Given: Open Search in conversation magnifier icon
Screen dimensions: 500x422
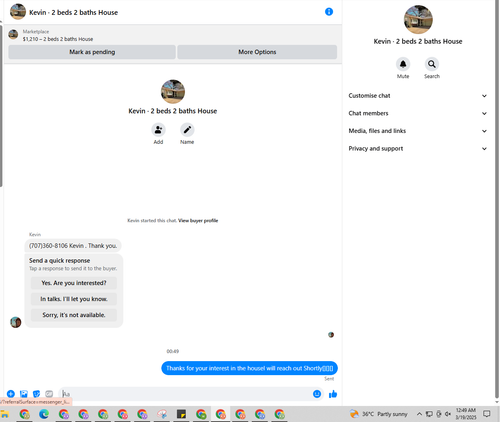Looking at the screenshot, I should (x=432, y=64).
